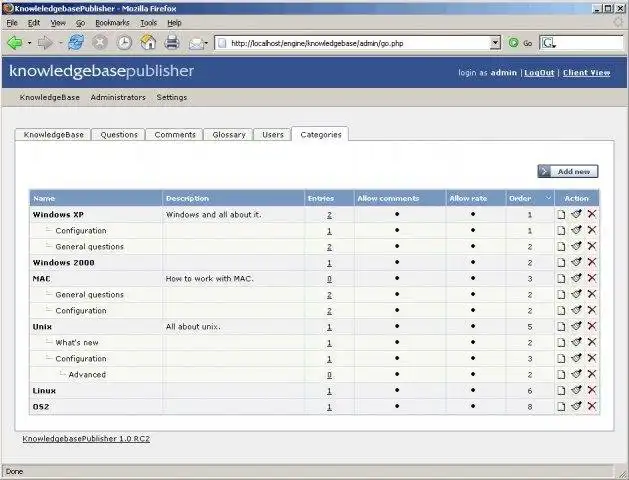The height and width of the screenshot is (480, 629).
Task: Open the Bookmarks menu
Action: pyautogui.click(x=112, y=23)
